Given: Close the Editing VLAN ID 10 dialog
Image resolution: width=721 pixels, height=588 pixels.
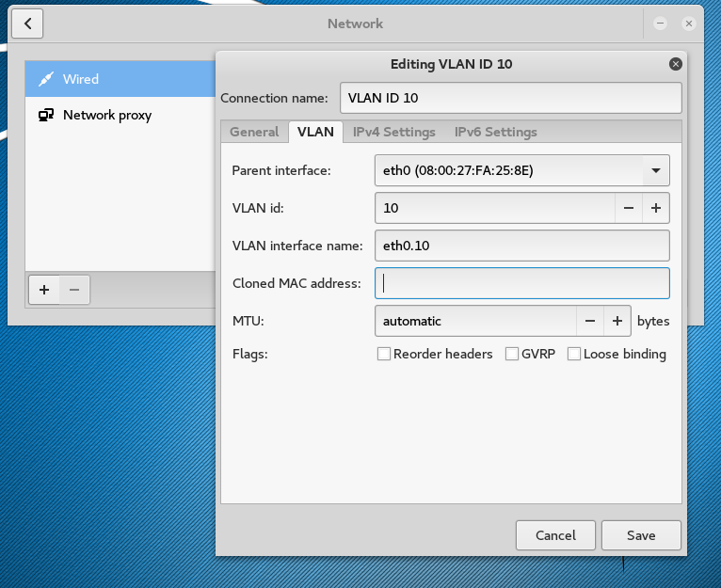Looking at the screenshot, I should [x=675, y=64].
